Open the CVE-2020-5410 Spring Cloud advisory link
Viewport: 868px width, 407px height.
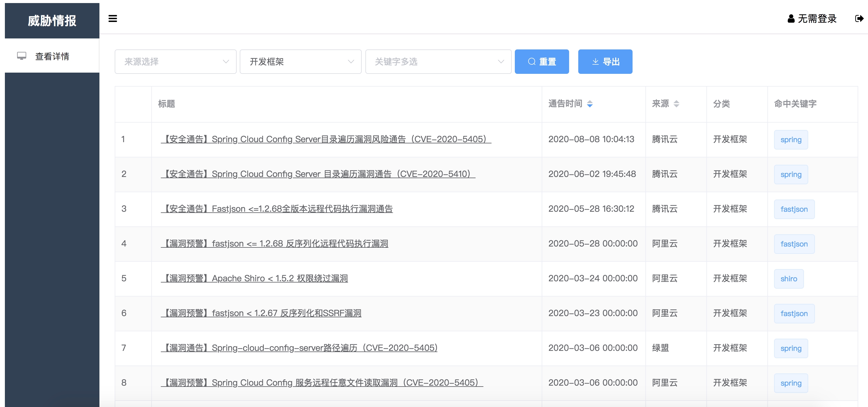(318, 174)
